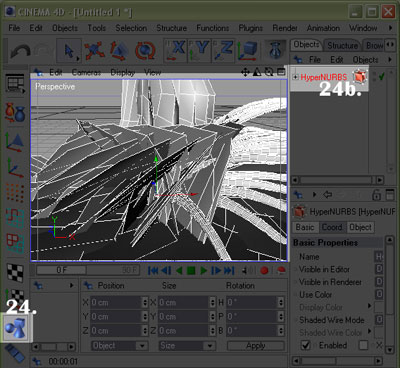The image size is (400, 368).
Task: Switch to the Objects manager tab
Action: (x=306, y=45)
